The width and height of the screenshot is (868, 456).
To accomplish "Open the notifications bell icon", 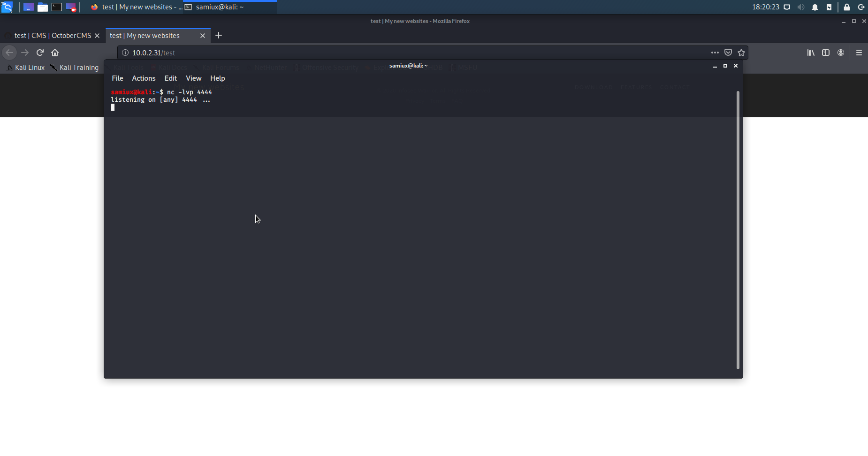I will pos(815,7).
